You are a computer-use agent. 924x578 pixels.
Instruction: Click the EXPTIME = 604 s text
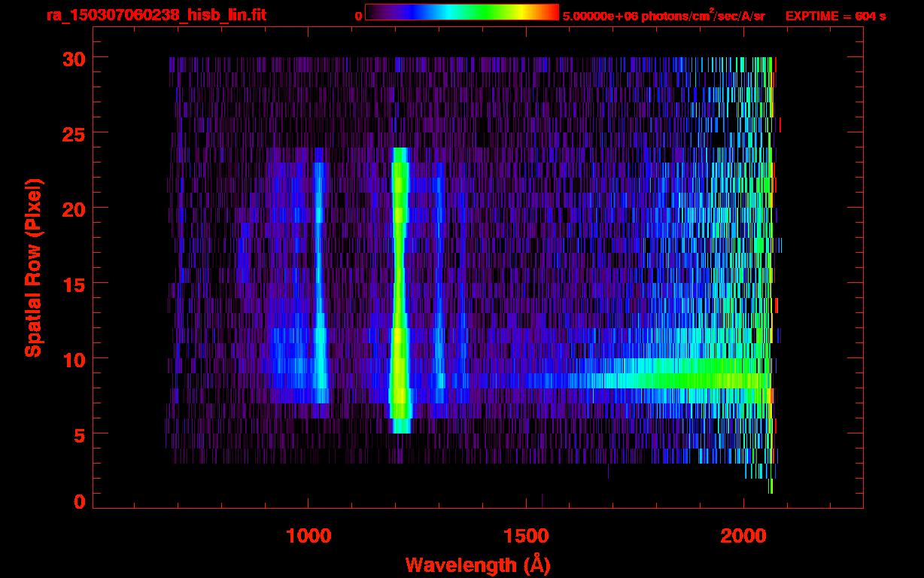[x=835, y=16]
